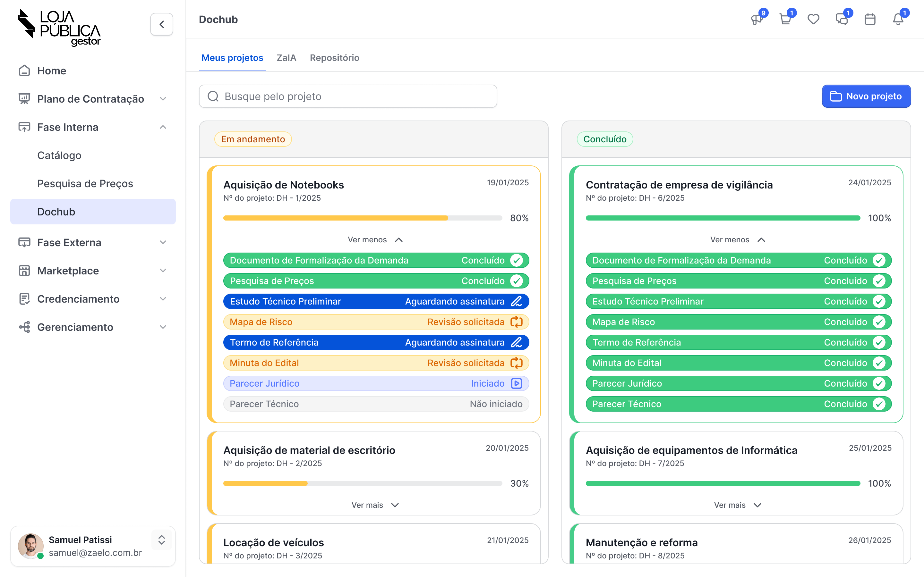Click the 80% progress bar of Notebooks project
The image size is (924, 577).
(x=362, y=218)
